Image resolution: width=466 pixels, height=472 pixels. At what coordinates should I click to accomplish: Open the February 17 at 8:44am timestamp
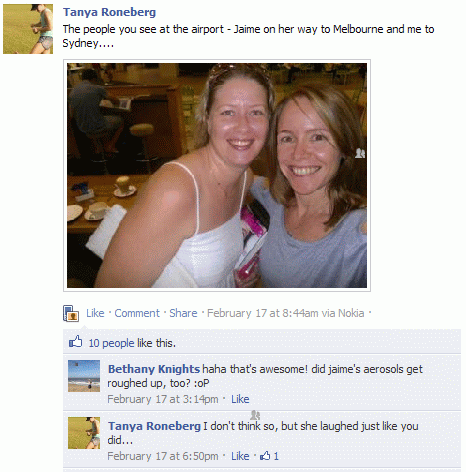(x=263, y=313)
